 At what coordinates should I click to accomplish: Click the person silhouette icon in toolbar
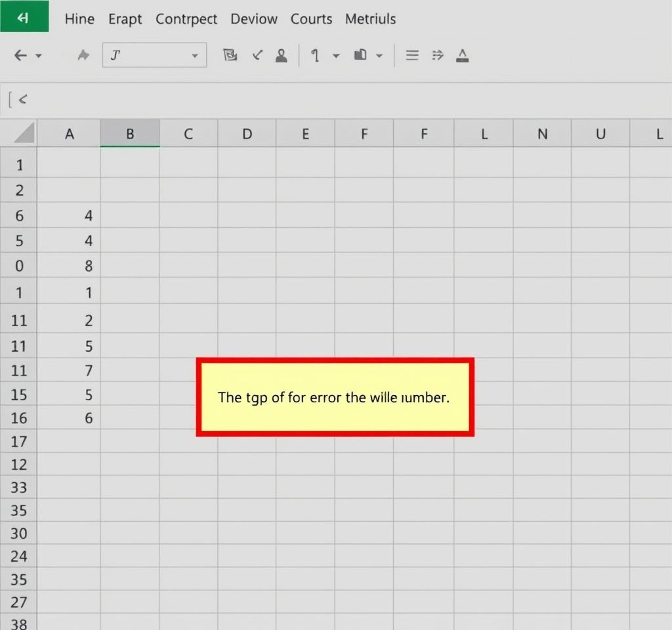point(282,56)
